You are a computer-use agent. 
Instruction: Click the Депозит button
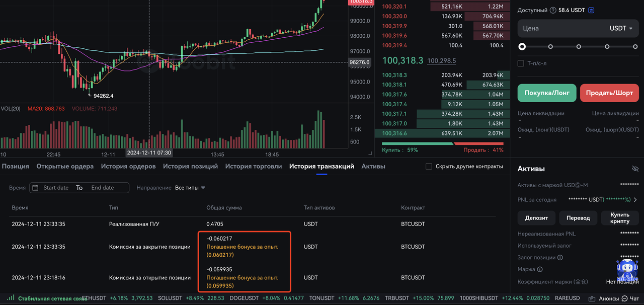[x=536, y=218]
